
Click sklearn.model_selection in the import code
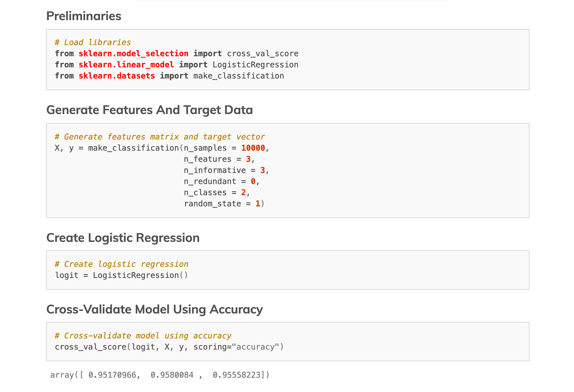point(134,54)
